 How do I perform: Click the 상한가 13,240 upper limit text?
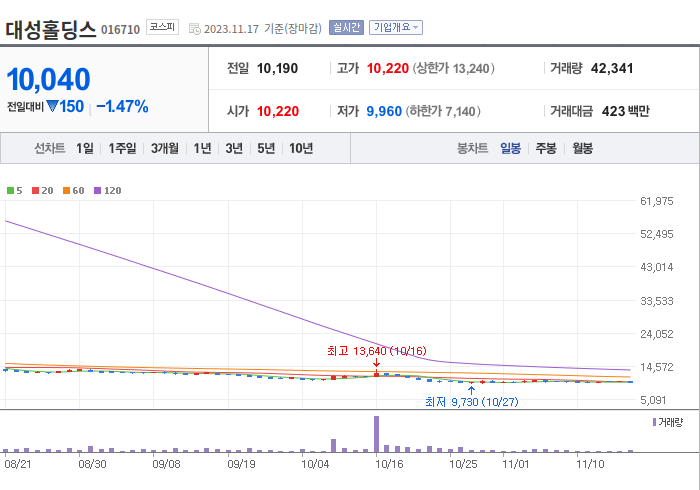click(453, 68)
